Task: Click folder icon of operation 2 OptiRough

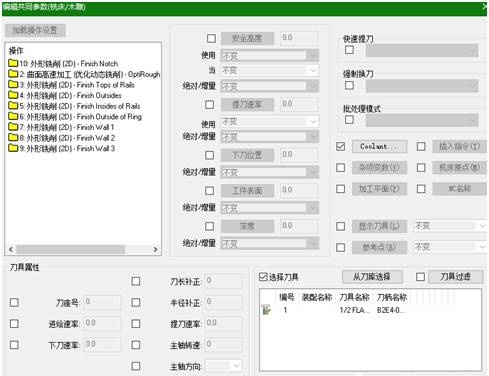Action: (13, 74)
